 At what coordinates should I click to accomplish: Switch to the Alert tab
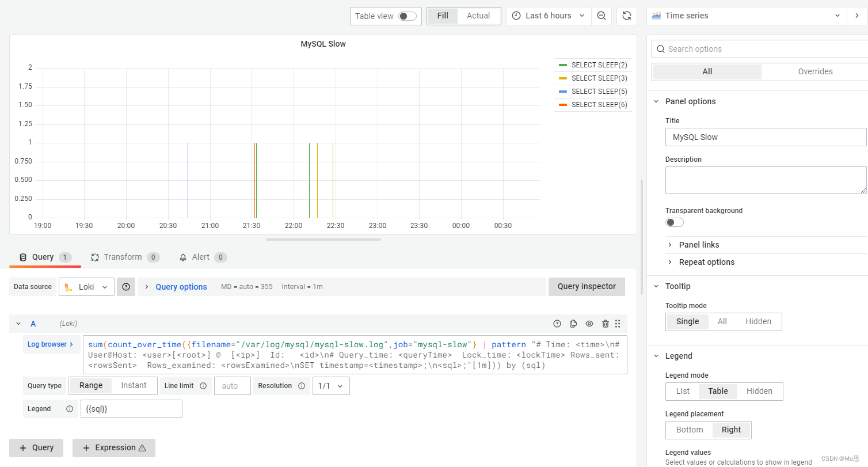[203, 257]
